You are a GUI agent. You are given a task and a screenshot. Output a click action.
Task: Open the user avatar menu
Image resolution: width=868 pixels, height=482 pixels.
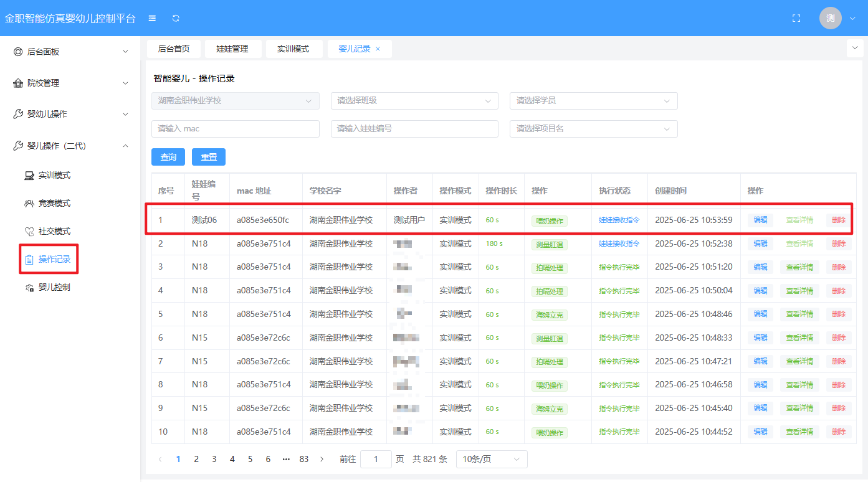coord(830,19)
